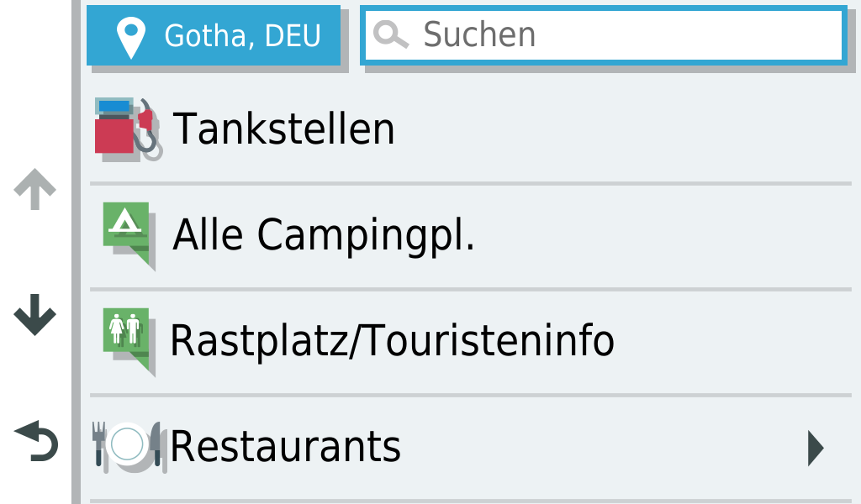This screenshot has width=861, height=504.
Task: Tap empty space right of Rastplatz/Touristeninfo row
Action: pyautogui.click(x=732, y=340)
